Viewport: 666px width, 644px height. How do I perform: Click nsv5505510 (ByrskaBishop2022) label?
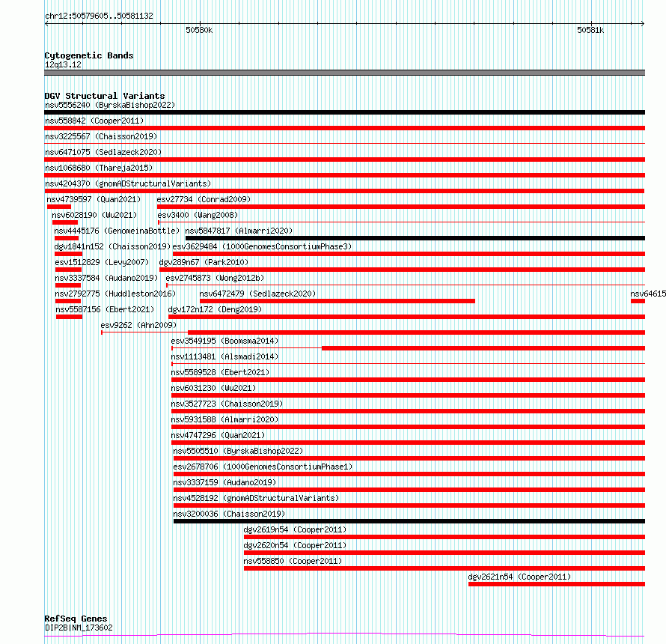238,451
